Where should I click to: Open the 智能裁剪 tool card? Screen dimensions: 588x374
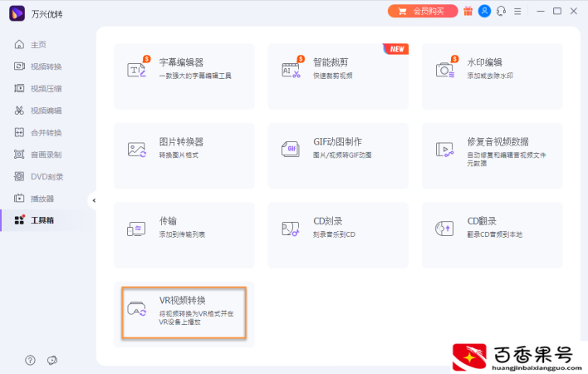[x=338, y=76]
